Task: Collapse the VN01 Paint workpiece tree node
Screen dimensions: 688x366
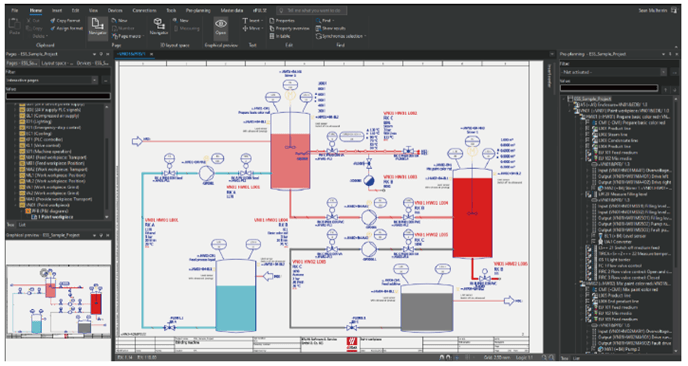Action: pyautogui.click(x=16, y=205)
